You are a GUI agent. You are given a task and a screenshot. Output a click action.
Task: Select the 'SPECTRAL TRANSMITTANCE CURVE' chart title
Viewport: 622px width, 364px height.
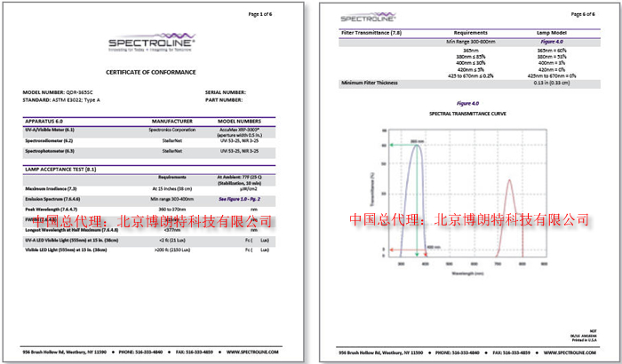point(467,114)
